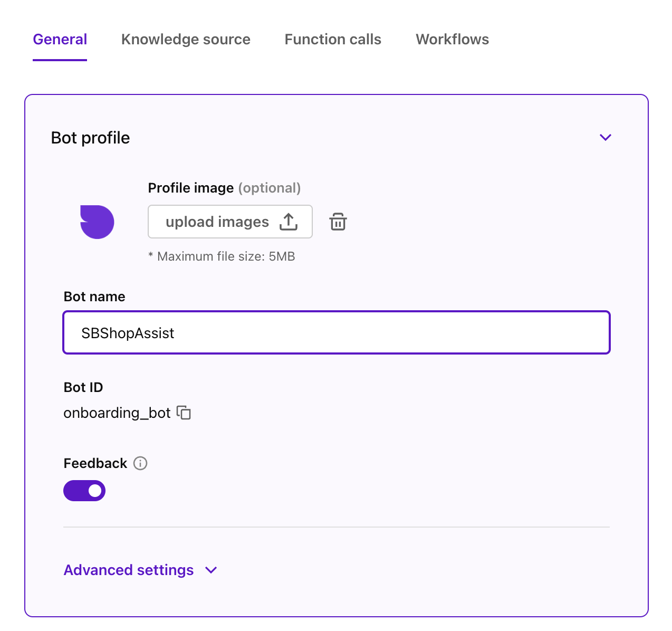Click the Advanced settings link
Screen dimensions: 672x631
point(128,570)
